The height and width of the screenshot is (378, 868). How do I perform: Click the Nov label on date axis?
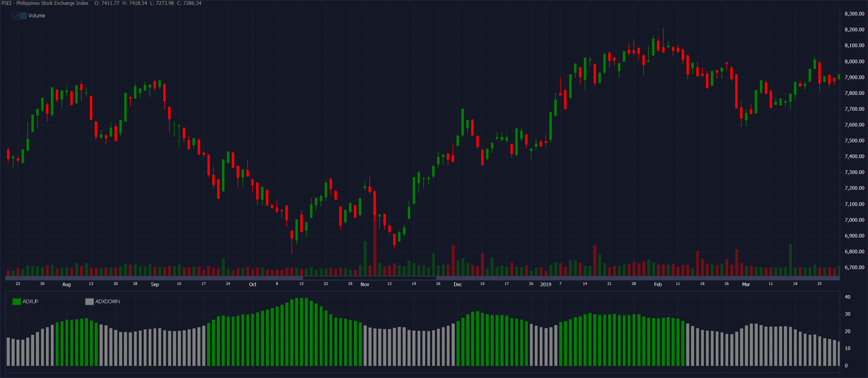[x=365, y=284]
